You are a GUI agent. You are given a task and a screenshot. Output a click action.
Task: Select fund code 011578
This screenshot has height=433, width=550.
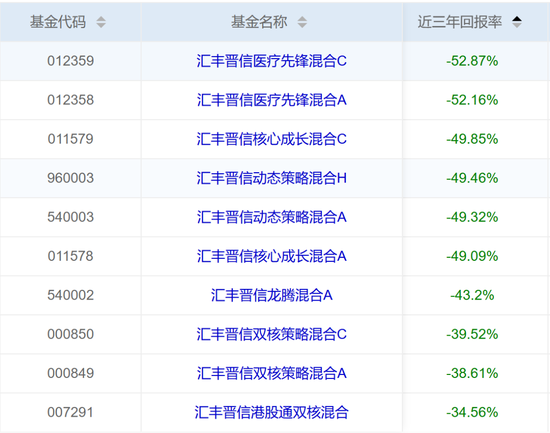(71, 256)
